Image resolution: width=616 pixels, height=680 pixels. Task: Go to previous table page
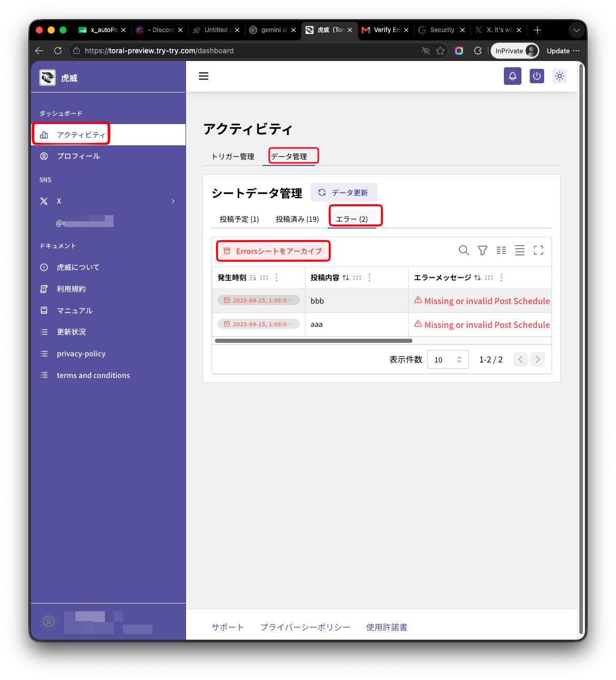(x=520, y=359)
